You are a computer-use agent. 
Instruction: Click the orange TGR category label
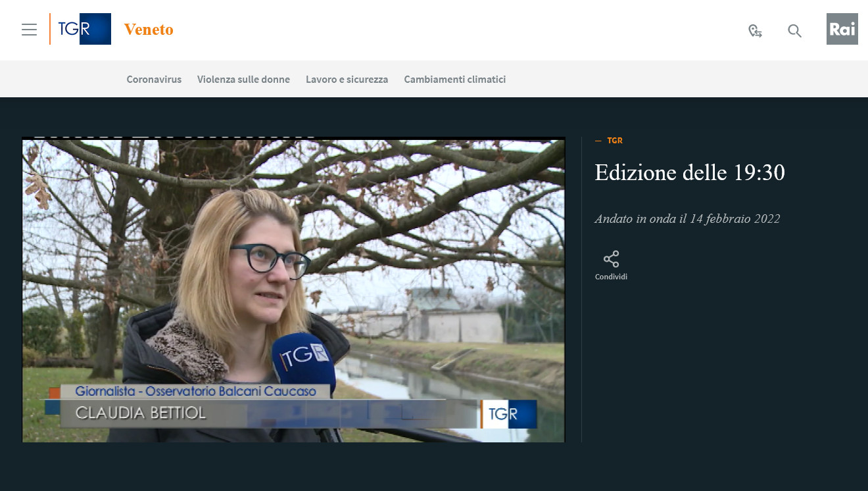pos(614,141)
